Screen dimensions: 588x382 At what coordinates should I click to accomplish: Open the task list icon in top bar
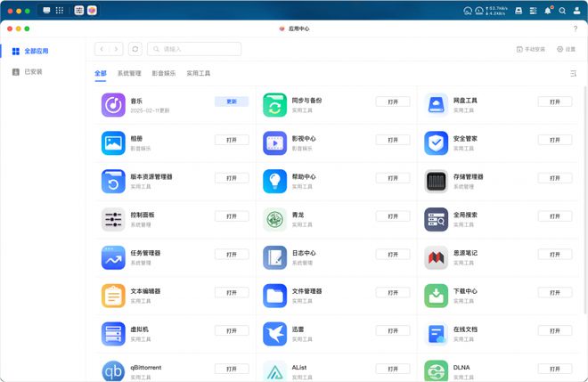[533, 11]
